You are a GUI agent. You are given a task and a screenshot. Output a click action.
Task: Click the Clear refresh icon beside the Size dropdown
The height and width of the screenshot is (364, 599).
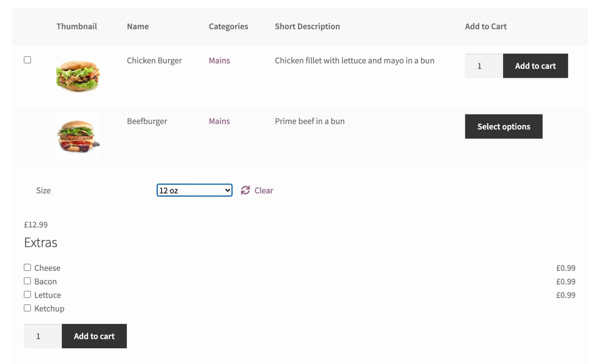tap(245, 190)
